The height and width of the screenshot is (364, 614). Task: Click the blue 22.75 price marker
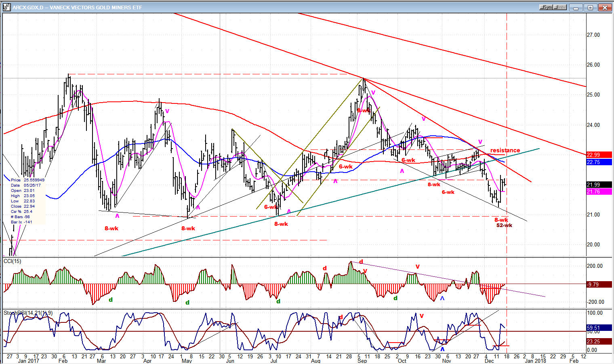coord(599,162)
